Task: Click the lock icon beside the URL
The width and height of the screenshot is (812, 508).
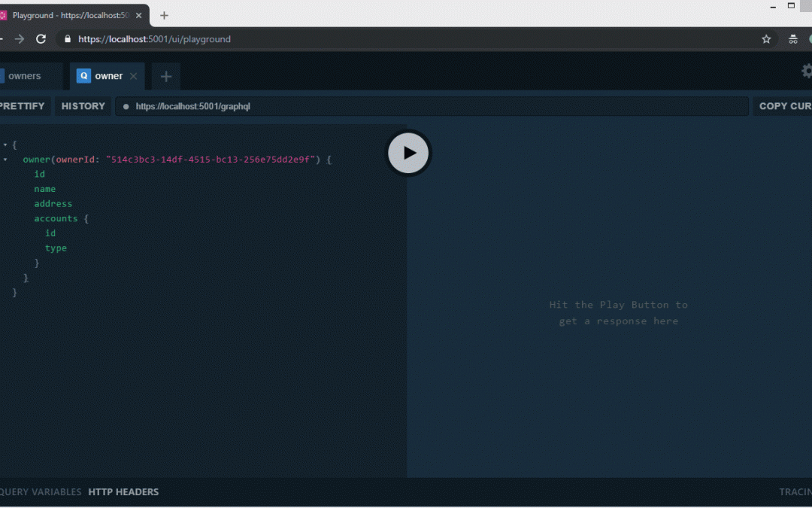Action: (68, 39)
